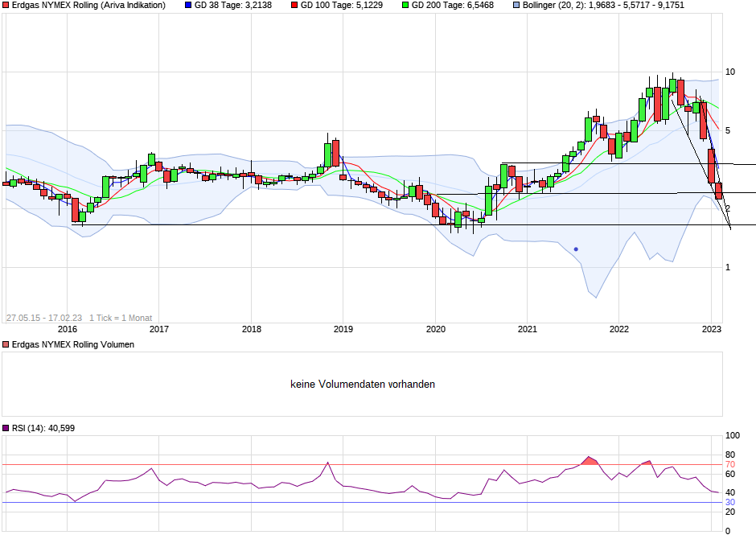The width and height of the screenshot is (756, 539).
Task: Click the blue dot marker below the 2021 candles
Action: coord(576,249)
